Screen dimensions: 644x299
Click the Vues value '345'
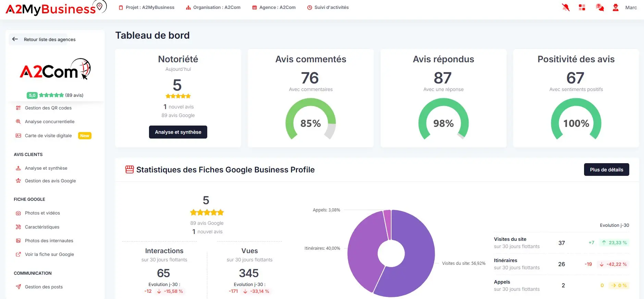tap(249, 273)
